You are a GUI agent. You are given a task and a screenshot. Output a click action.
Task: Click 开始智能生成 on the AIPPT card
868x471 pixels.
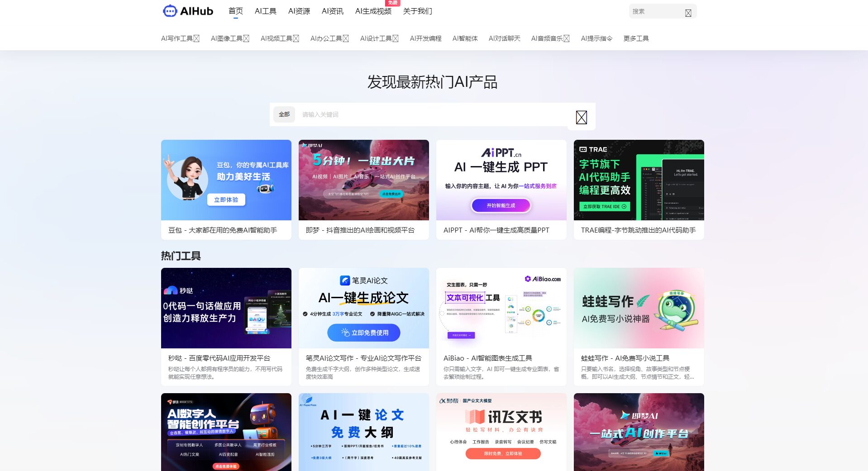[501, 205]
